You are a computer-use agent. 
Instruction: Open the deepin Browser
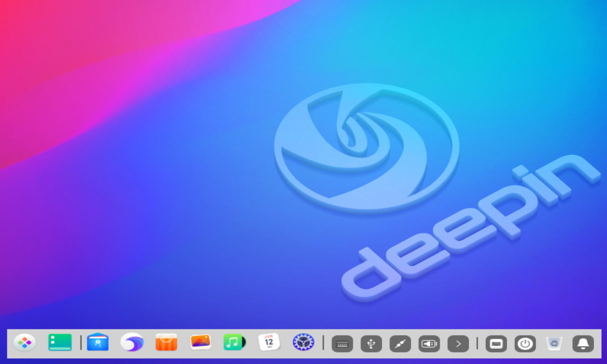[132, 343]
